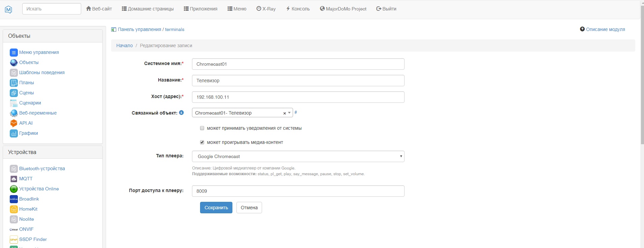This screenshot has height=248, width=644.
Task: Click the host address input field
Action: coord(298,97)
